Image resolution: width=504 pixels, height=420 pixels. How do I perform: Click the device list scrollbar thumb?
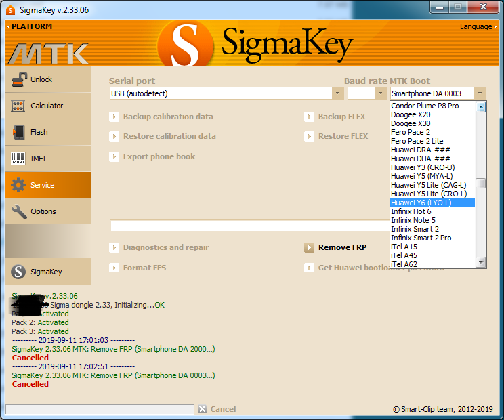[480, 183]
